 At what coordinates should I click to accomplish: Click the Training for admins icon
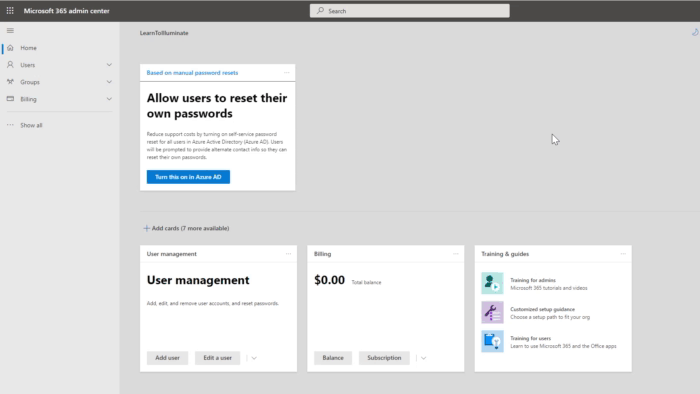492,283
